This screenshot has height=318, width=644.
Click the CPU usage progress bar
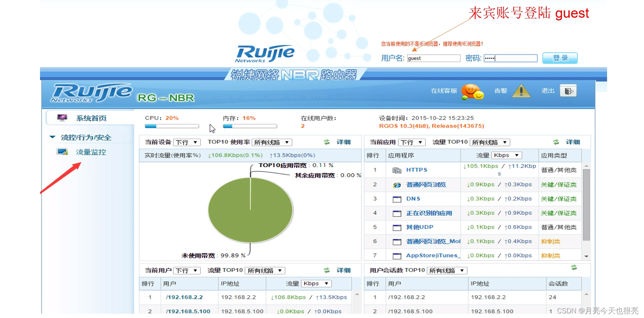pos(172,126)
